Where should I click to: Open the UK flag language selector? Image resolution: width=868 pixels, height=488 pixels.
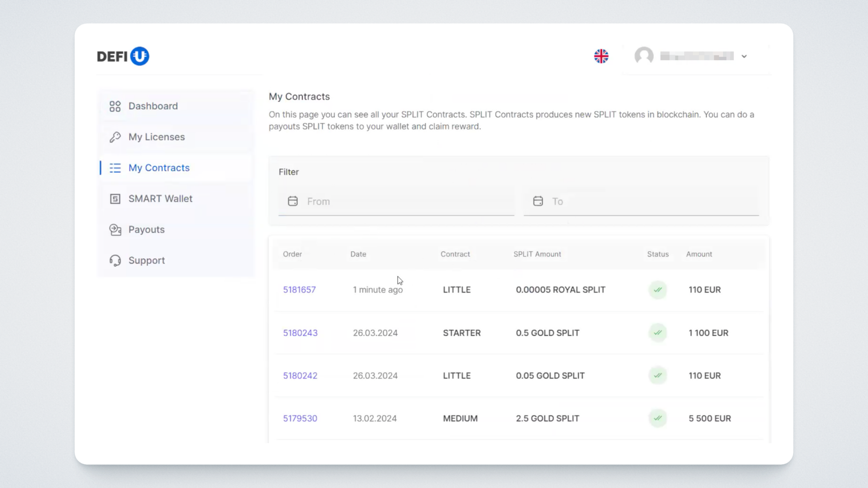coord(601,56)
